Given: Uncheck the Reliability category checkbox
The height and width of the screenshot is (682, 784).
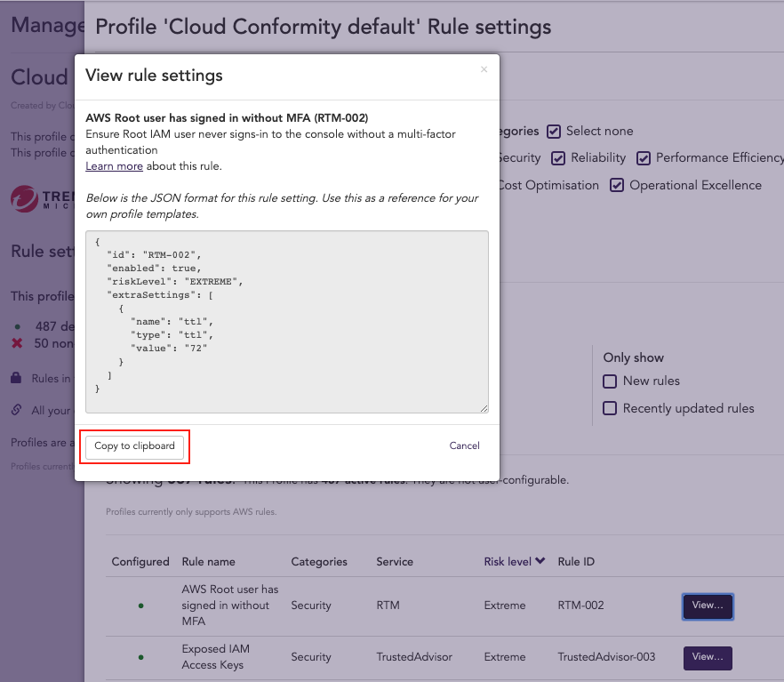Looking at the screenshot, I should [558, 158].
